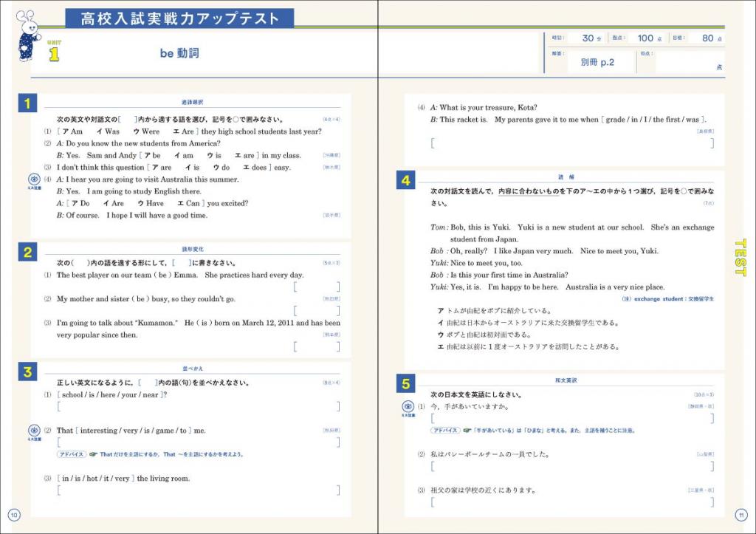Select the section number 4 blue square
Screen dimensions: 756x534
click(x=405, y=179)
